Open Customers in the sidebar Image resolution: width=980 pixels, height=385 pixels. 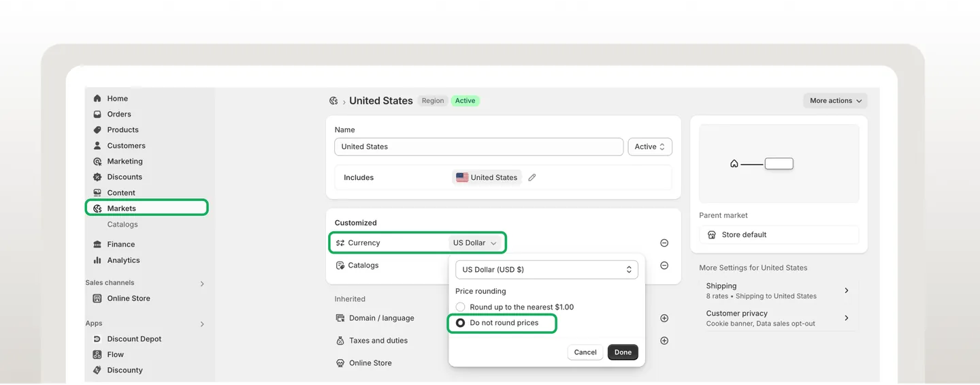coord(126,146)
